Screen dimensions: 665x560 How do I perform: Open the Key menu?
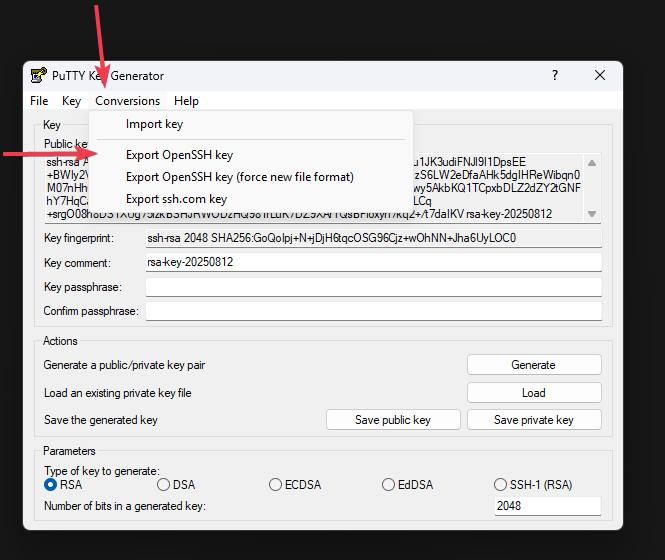pyautogui.click(x=71, y=101)
